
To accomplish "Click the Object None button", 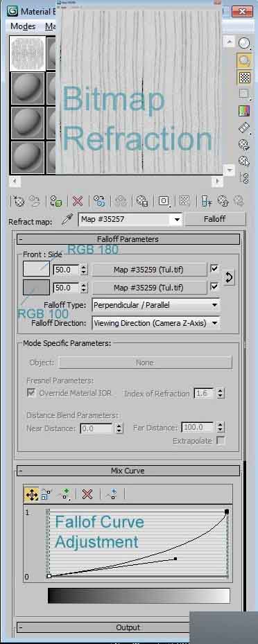I will pyautogui.click(x=146, y=363).
